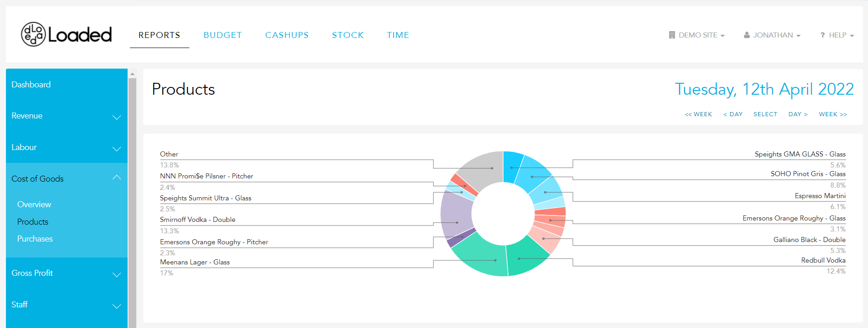Image resolution: width=868 pixels, height=328 pixels.
Task: Click the bright blue Speights GMA segment
Action: pos(512,166)
